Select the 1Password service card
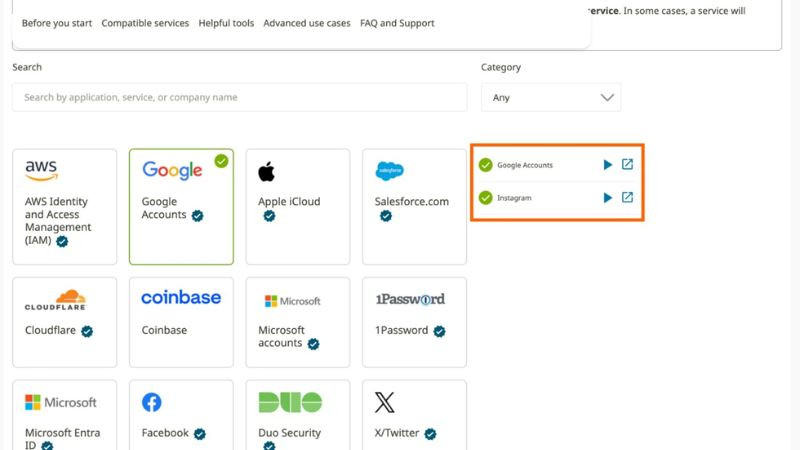This screenshot has width=800, height=450. pos(414,322)
